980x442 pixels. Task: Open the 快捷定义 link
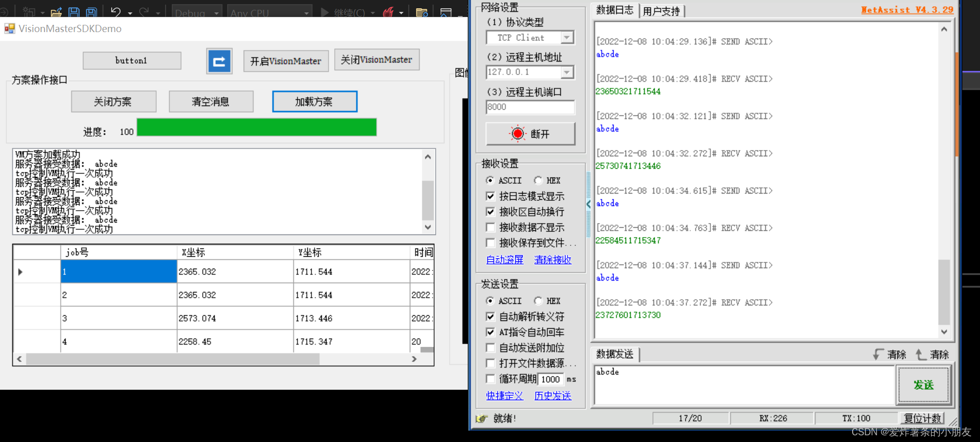tap(504, 396)
